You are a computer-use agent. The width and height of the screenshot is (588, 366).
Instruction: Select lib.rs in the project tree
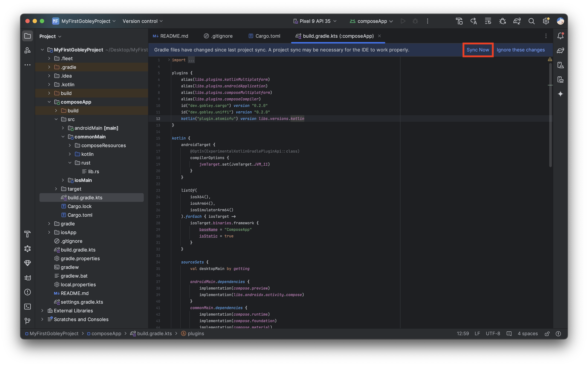pos(93,171)
